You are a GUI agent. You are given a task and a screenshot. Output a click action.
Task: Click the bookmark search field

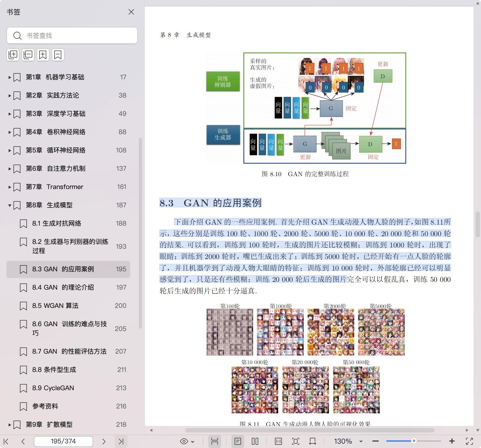[72, 35]
